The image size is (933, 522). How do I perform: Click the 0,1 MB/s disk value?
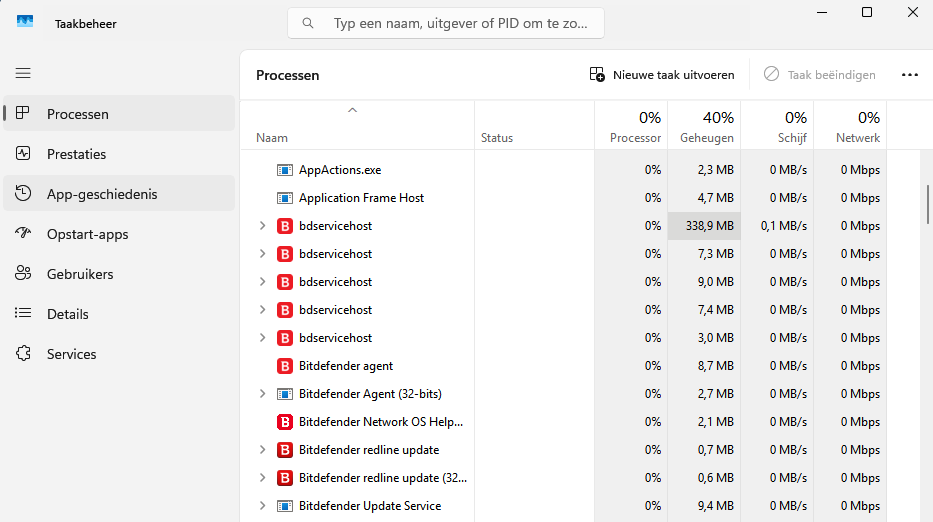(784, 226)
